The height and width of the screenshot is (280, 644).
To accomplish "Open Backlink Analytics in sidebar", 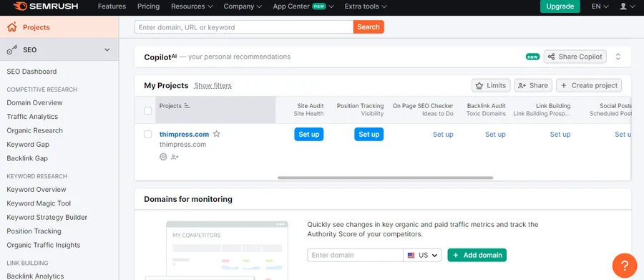I will coord(35,276).
